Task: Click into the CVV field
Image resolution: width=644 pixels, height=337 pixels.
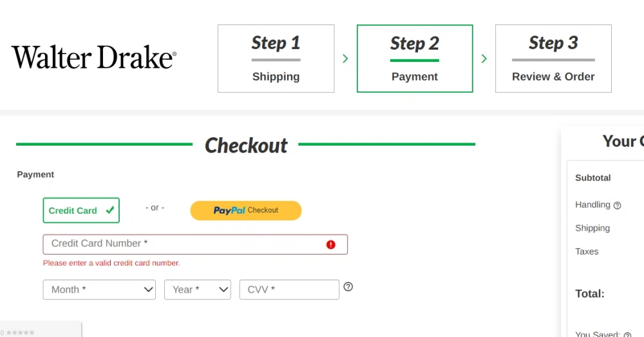Action: click(x=289, y=290)
